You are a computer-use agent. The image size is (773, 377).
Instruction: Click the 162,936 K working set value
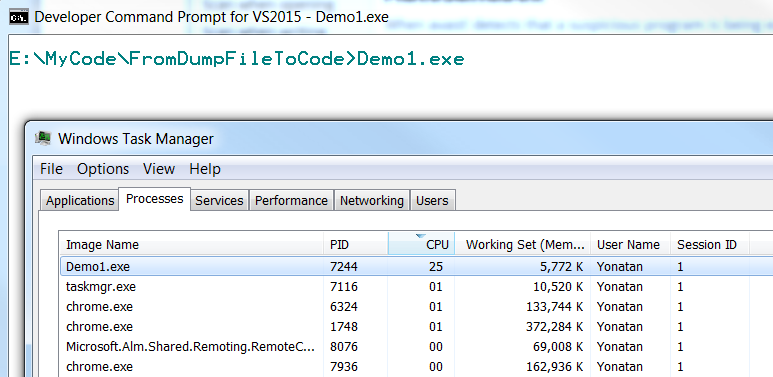pyautogui.click(x=555, y=367)
